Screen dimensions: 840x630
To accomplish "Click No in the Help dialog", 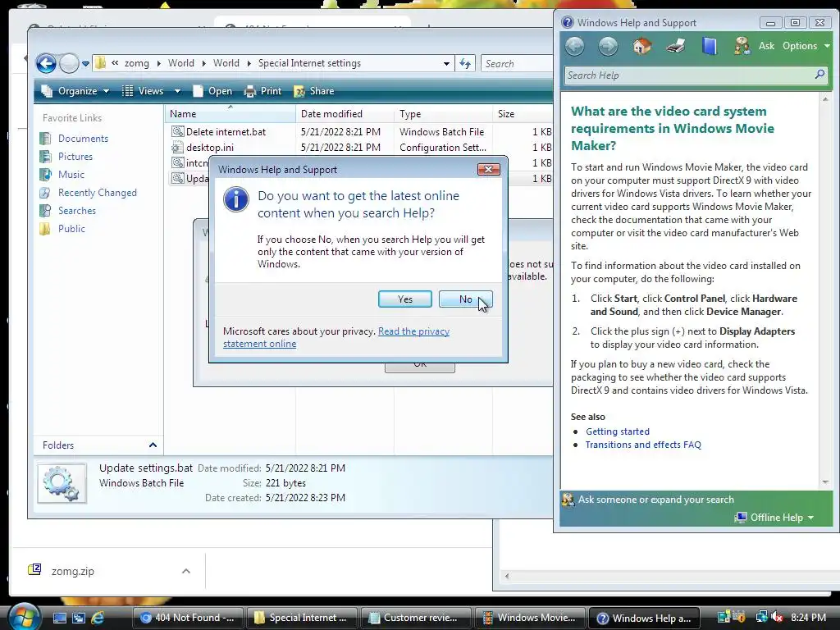I will [x=466, y=299].
